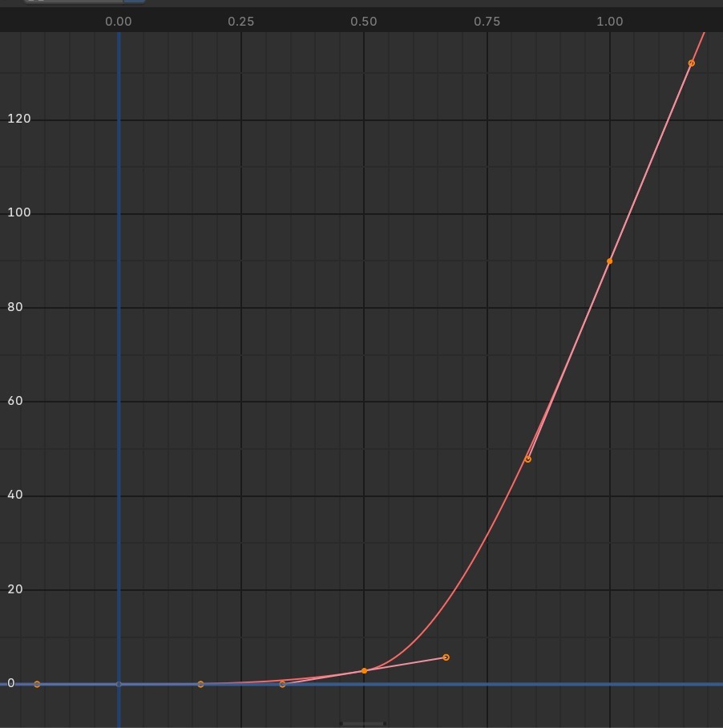Click the 0.75 mark on the time ruler
Screen dimensions: 723x728
pyautogui.click(x=487, y=22)
